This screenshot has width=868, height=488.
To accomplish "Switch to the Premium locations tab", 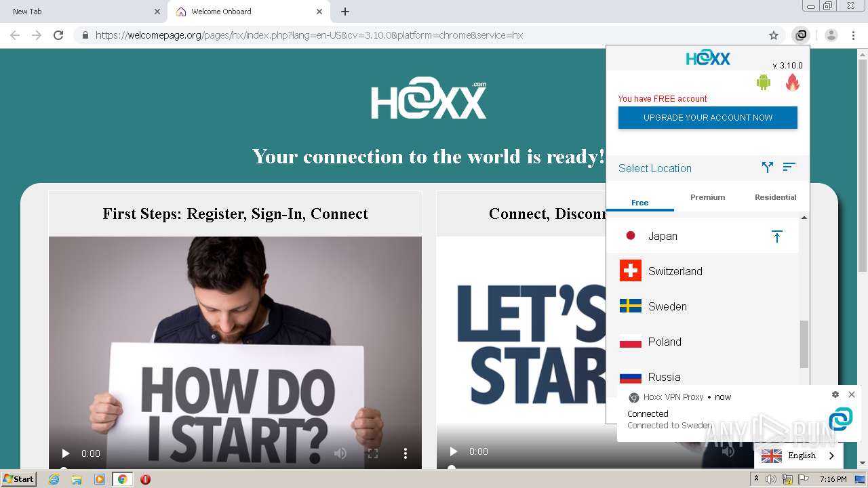I will [707, 197].
